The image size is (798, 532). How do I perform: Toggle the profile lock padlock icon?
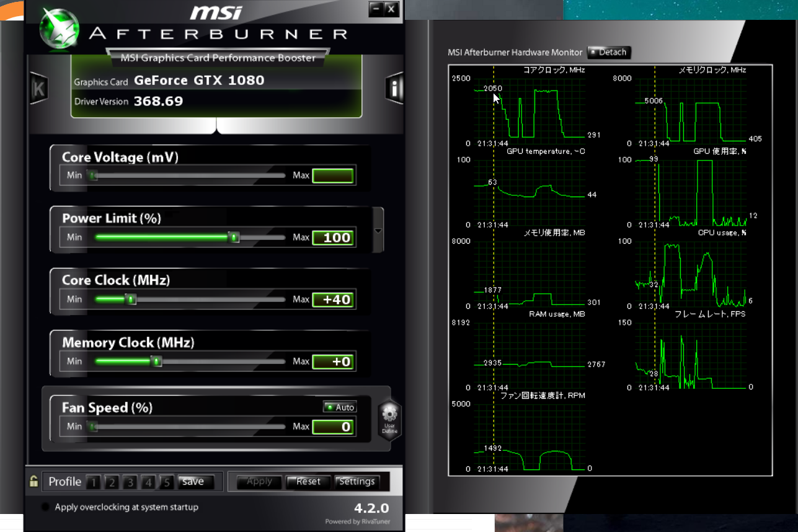(33, 481)
